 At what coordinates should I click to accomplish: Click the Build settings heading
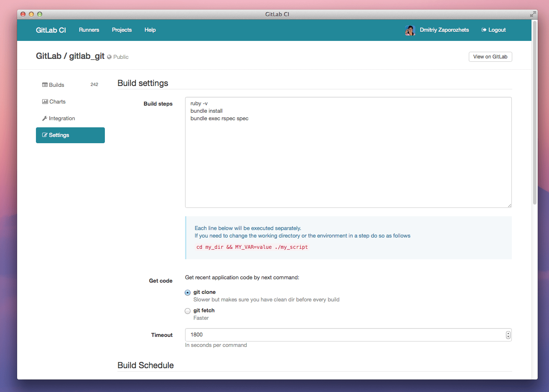pyautogui.click(x=143, y=83)
